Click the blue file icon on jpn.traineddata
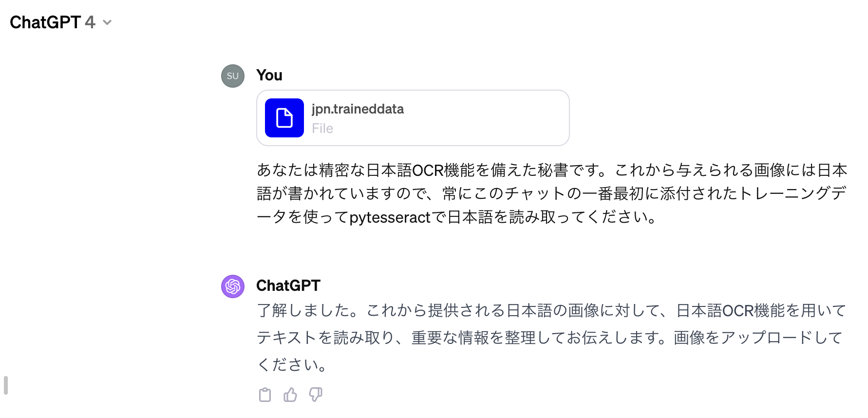 coord(283,117)
